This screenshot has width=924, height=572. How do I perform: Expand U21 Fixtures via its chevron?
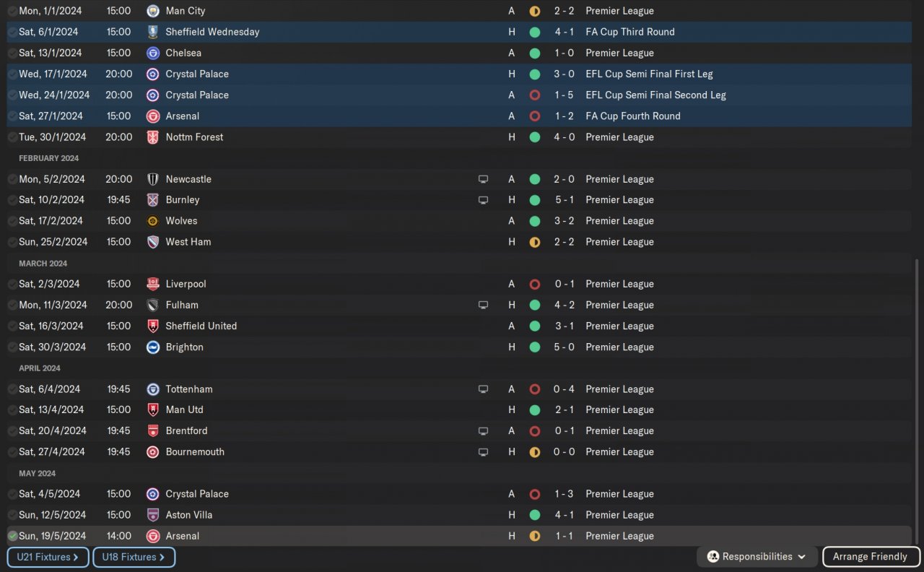[x=75, y=558]
